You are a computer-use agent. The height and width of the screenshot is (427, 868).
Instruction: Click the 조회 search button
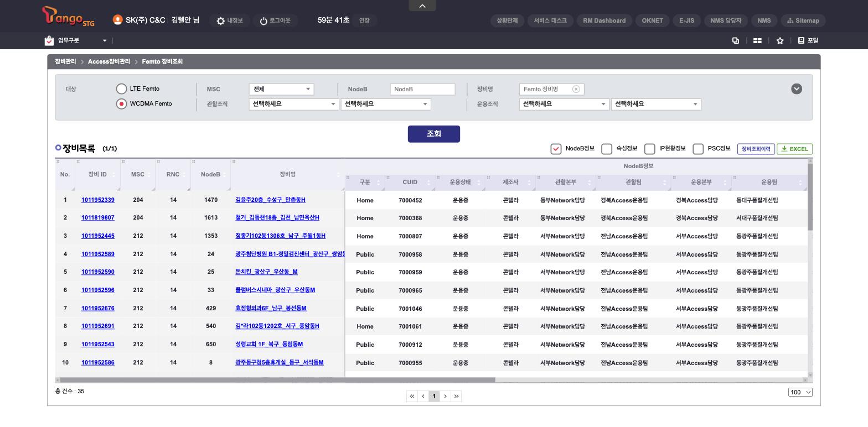point(434,134)
